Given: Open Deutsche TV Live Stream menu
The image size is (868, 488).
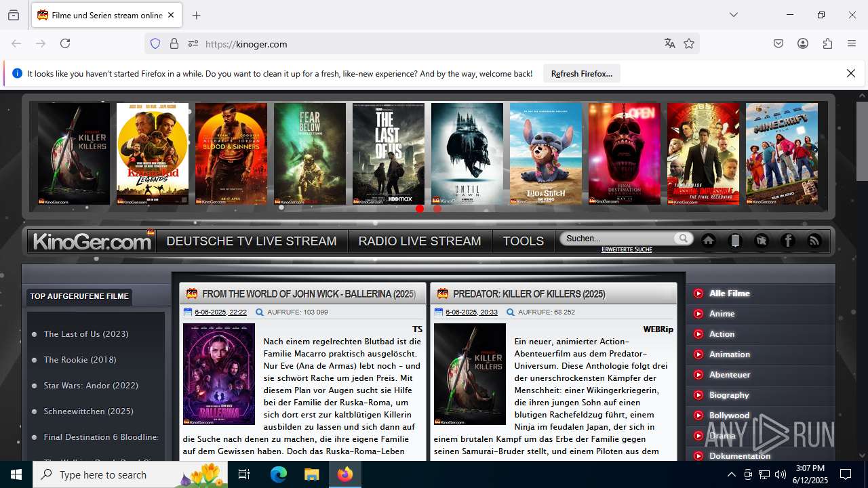Looking at the screenshot, I should [252, 241].
